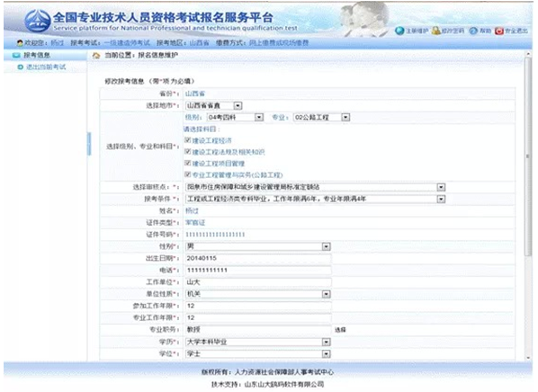Image resolution: width=538 pixels, height=392 pixels.
Task: Expand the 专业 dropdown showing 02公路工程
Action: pos(321,117)
